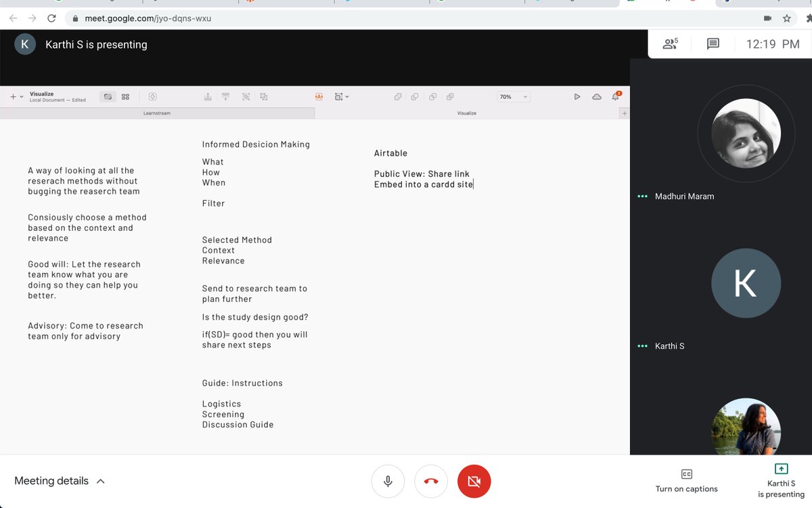Click the K avatar beside presenting banner
812x508 pixels.
click(25, 44)
